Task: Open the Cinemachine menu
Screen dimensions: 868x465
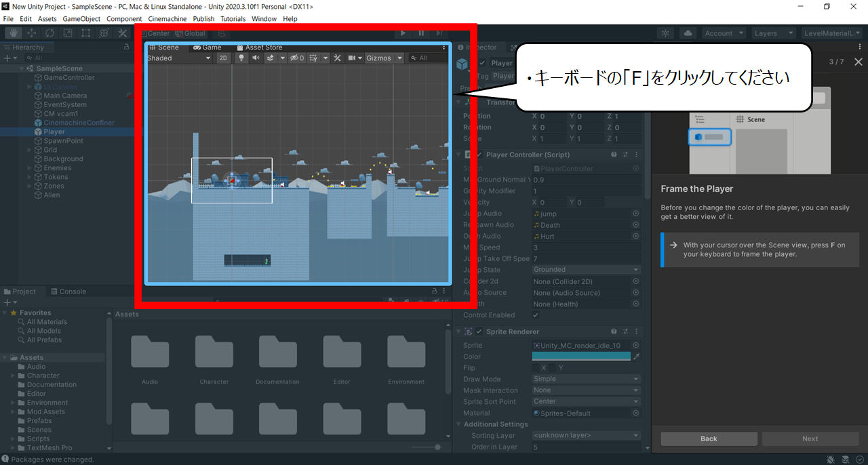Action: [x=167, y=19]
